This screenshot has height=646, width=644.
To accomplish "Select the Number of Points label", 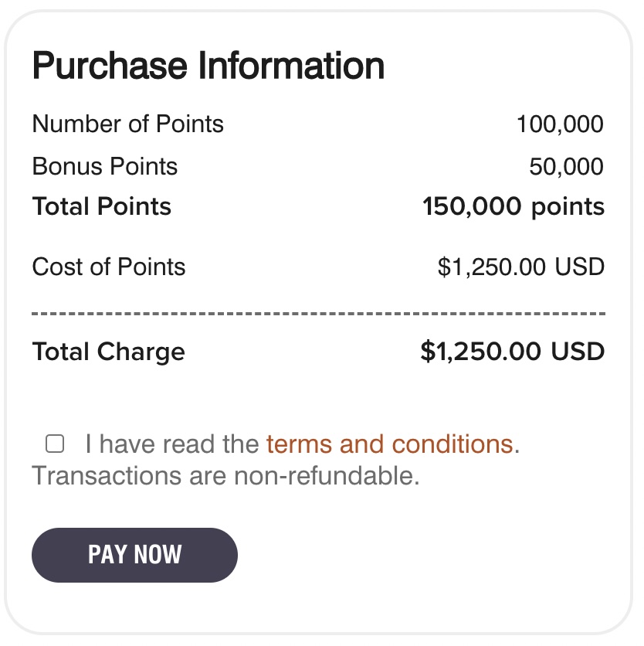I will [x=128, y=124].
